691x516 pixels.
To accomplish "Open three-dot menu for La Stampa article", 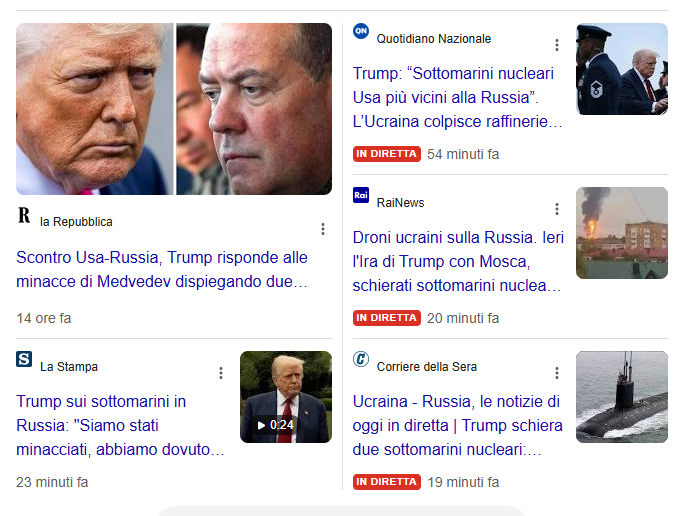I will (221, 373).
